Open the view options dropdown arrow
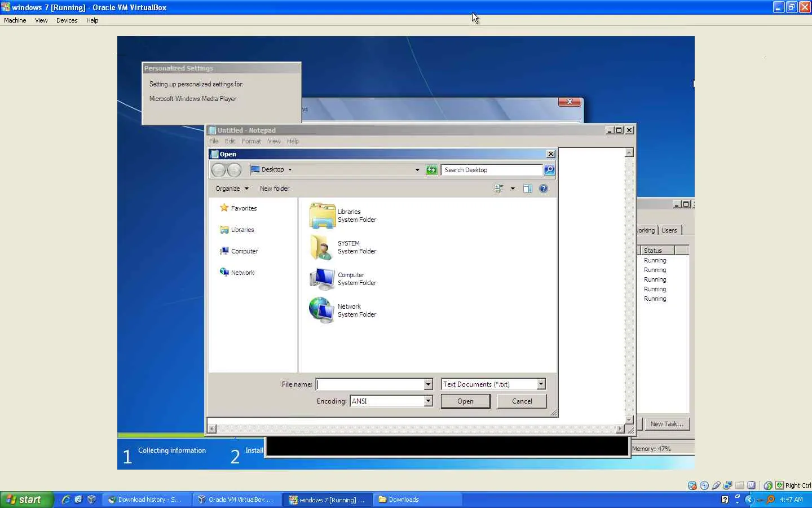 tap(513, 189)
